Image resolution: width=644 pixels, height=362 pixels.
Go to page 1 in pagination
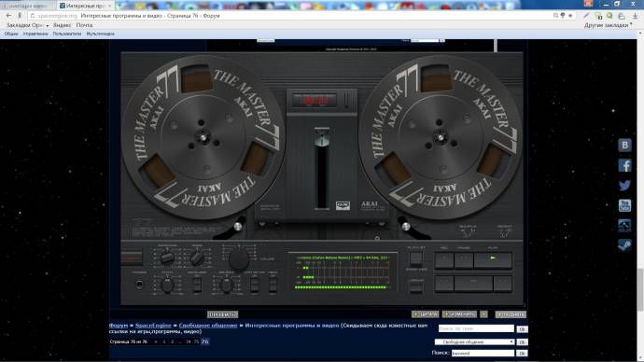click(x=164, y=341)
